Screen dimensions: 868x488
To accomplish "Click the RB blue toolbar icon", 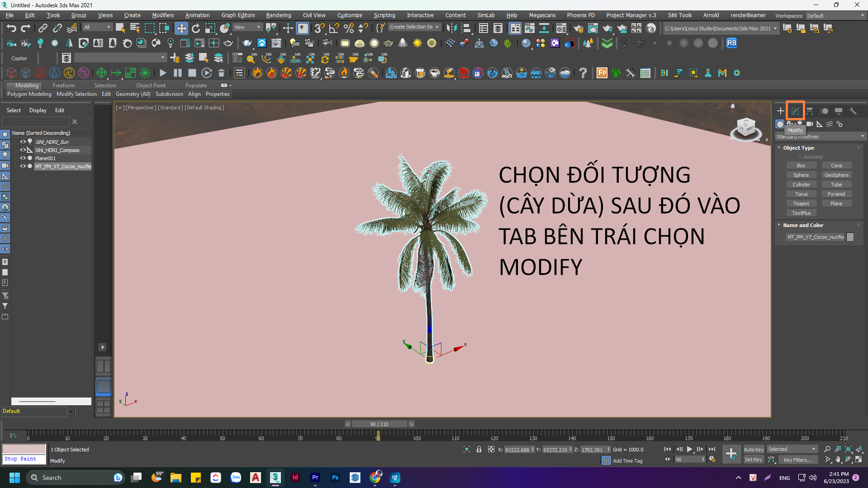I will tap(731, 43).
